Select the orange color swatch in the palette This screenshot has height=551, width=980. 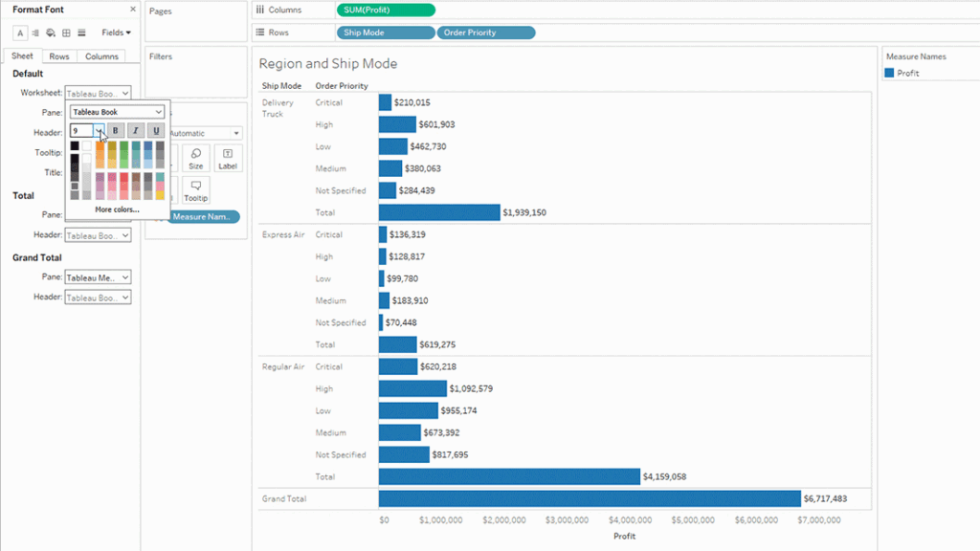click(100, 146)
